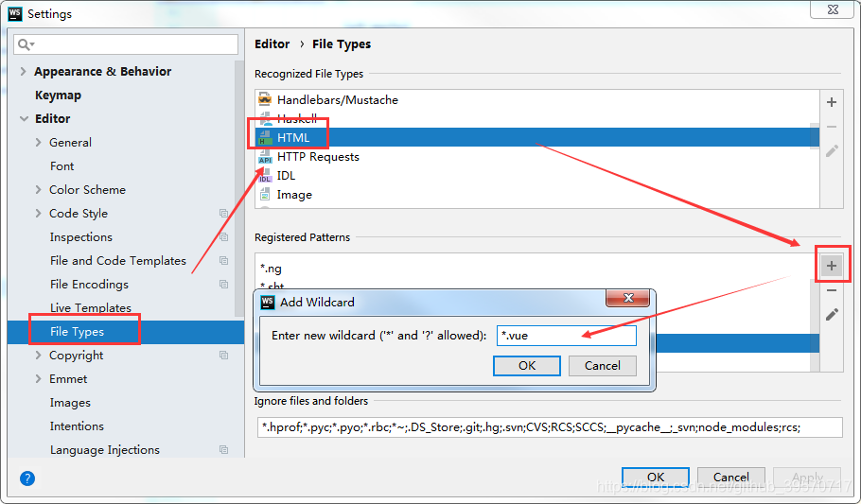
Task: Confirm the wildcard with OK
Action: click(x=527, y=366)
